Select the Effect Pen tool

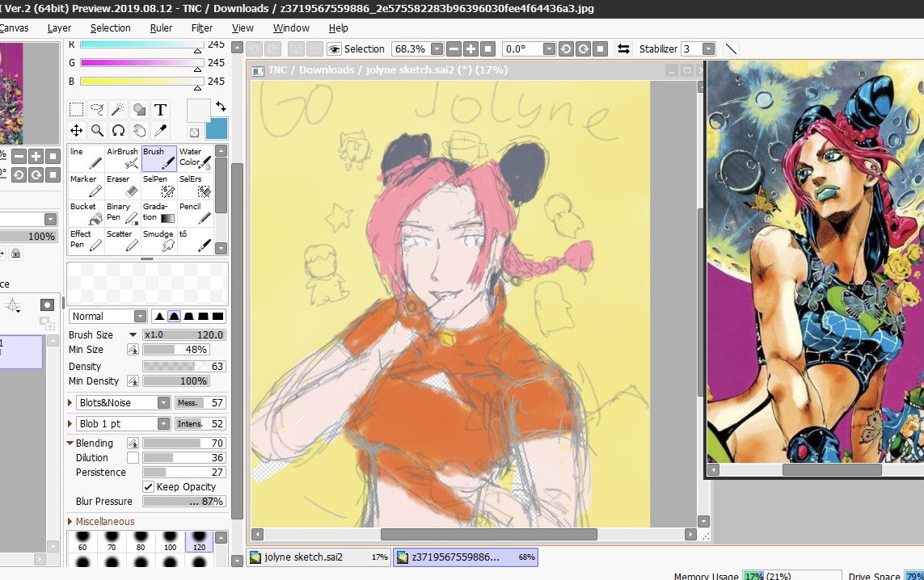86,240
